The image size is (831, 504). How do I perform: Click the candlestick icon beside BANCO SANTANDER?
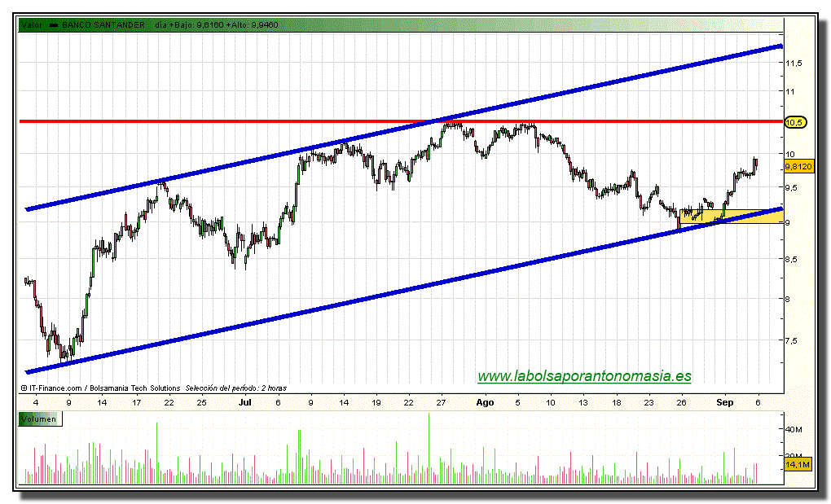pos(54,25)
